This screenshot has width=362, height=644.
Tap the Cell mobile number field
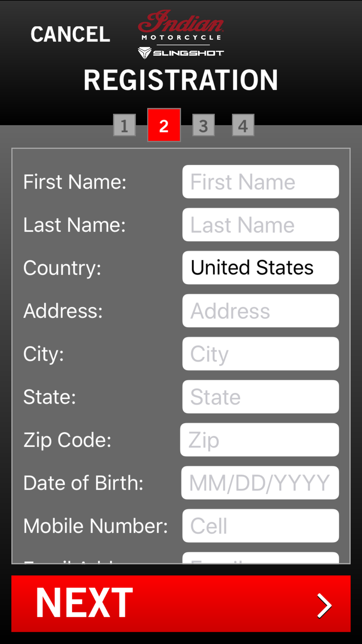pyautogui.click(x=261, y=526)
